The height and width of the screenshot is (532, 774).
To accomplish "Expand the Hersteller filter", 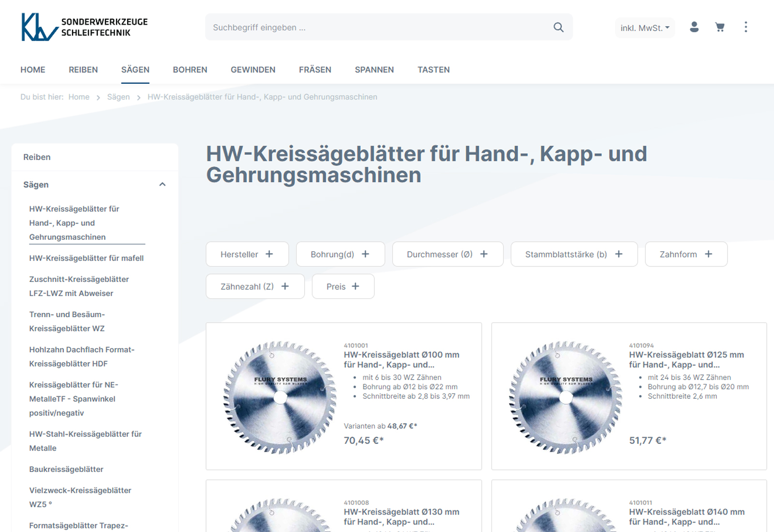I will [247, 254].
